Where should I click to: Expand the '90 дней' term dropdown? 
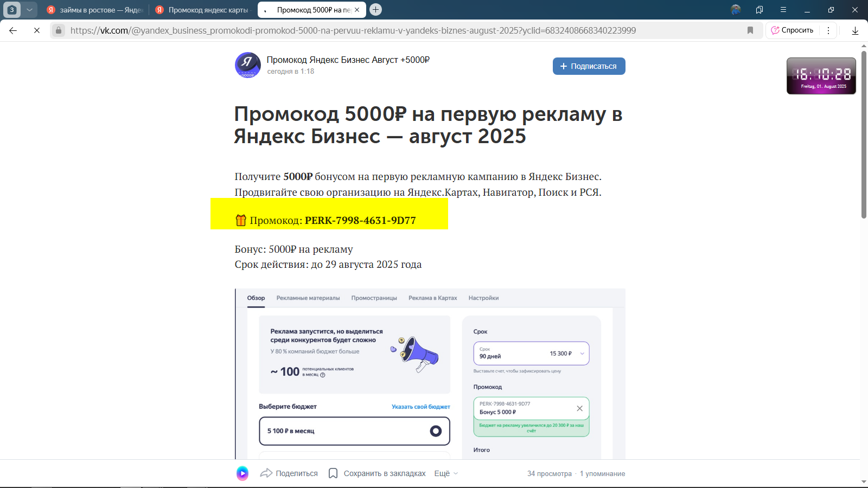[531, 353]
